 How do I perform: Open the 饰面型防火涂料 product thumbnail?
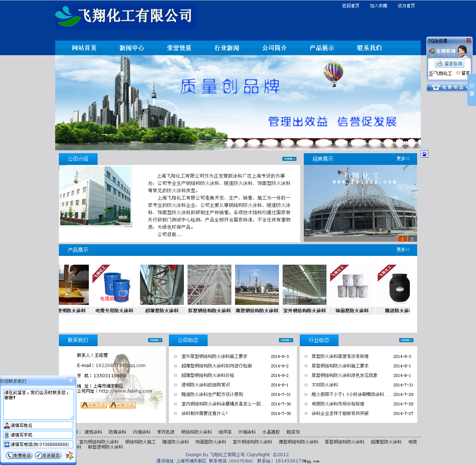click(x=352, y=285)
